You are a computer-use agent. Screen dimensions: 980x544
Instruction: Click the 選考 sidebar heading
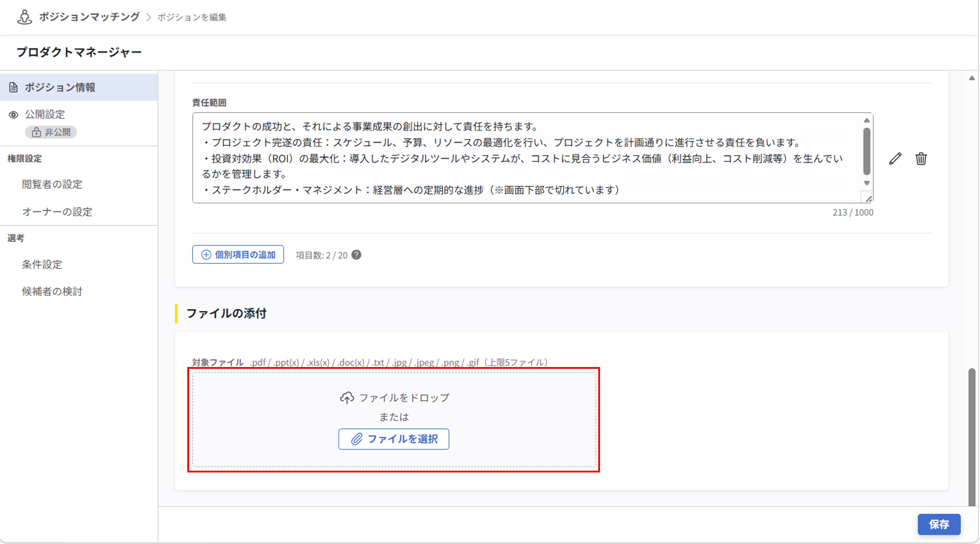16,238
